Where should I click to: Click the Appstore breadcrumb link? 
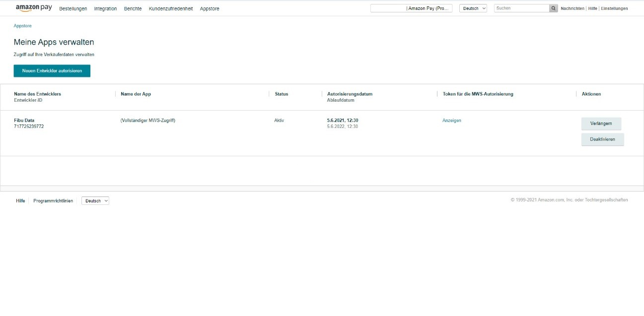tap(22, 26)
